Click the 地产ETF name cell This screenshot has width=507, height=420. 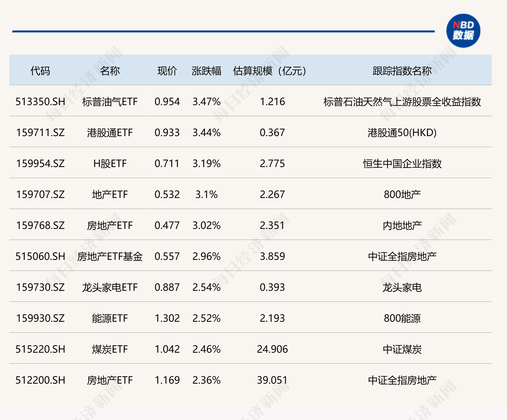pos(110,195)
